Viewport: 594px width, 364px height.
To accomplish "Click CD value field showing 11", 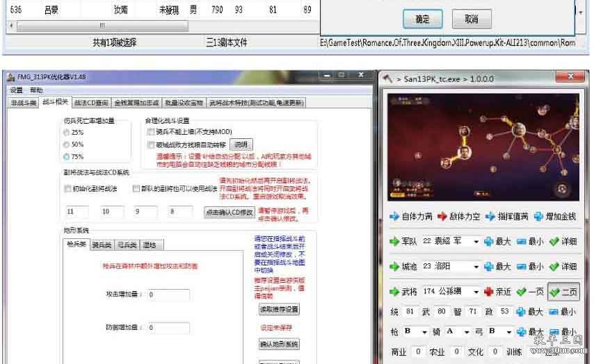I will pyautogui.click(x=77, y=211).
